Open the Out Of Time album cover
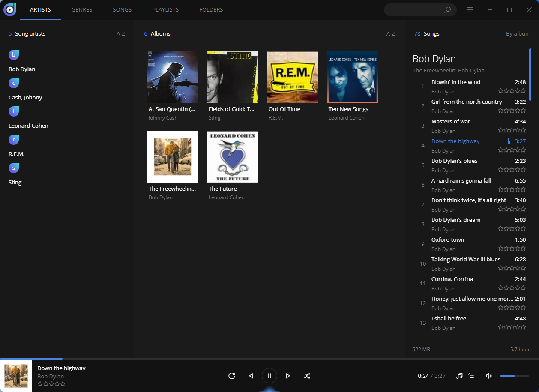 coord(293,77)
